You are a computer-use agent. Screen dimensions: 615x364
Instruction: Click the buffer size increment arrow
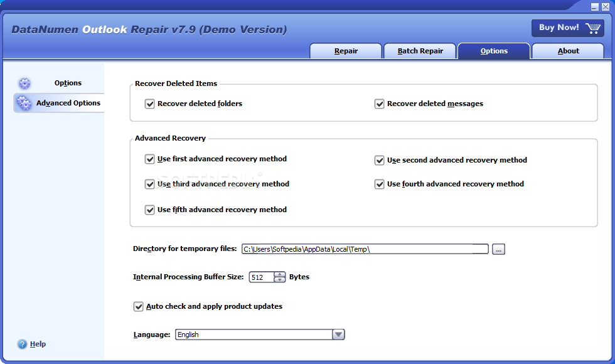point(279,274)
